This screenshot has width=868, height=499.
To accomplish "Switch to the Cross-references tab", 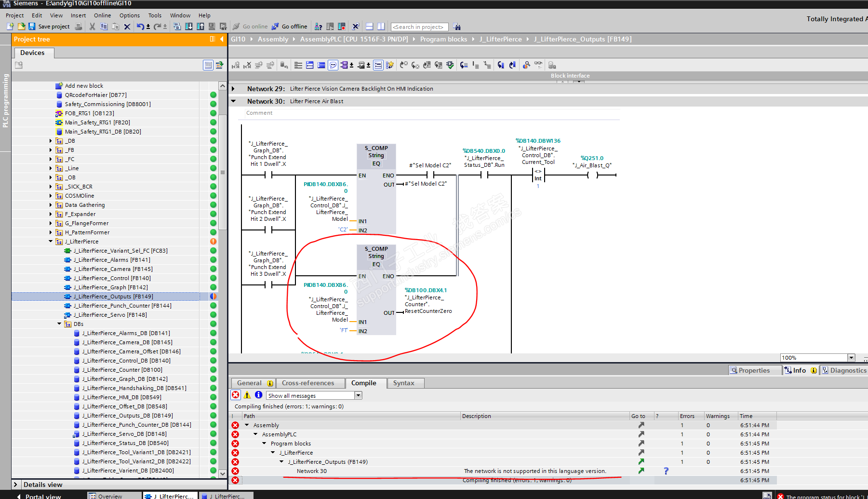I will coord(307,383).
